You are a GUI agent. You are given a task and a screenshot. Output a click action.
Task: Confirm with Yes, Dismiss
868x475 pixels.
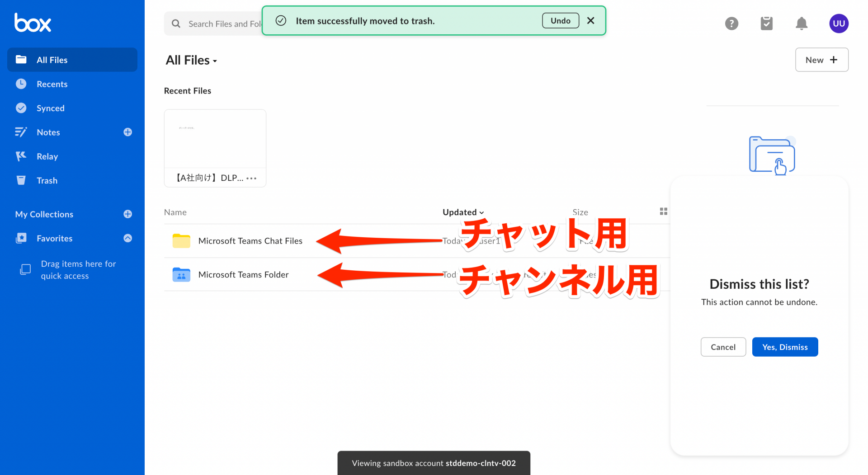click(x=784, y=347)
